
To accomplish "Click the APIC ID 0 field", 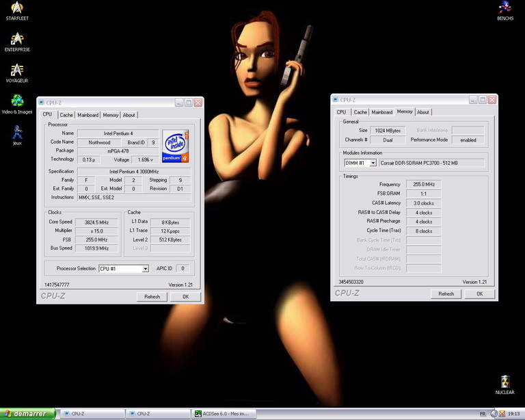I will (x=183, y=268).
